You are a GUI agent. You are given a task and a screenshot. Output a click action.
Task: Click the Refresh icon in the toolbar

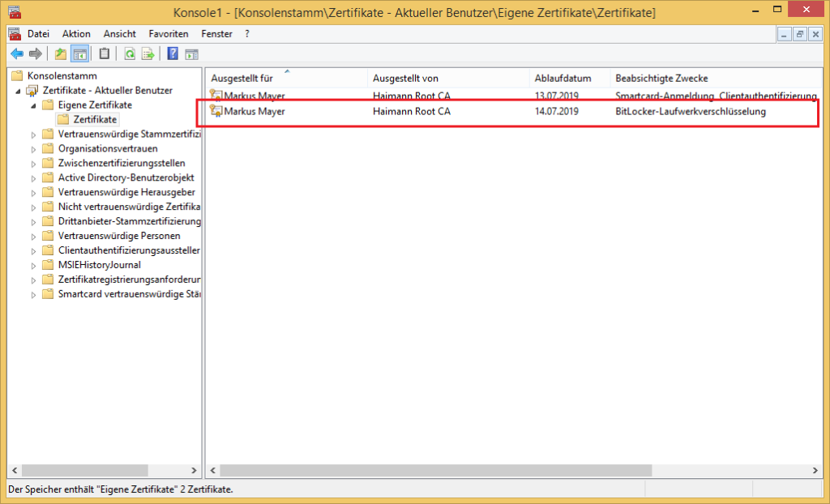pos(130,53)
